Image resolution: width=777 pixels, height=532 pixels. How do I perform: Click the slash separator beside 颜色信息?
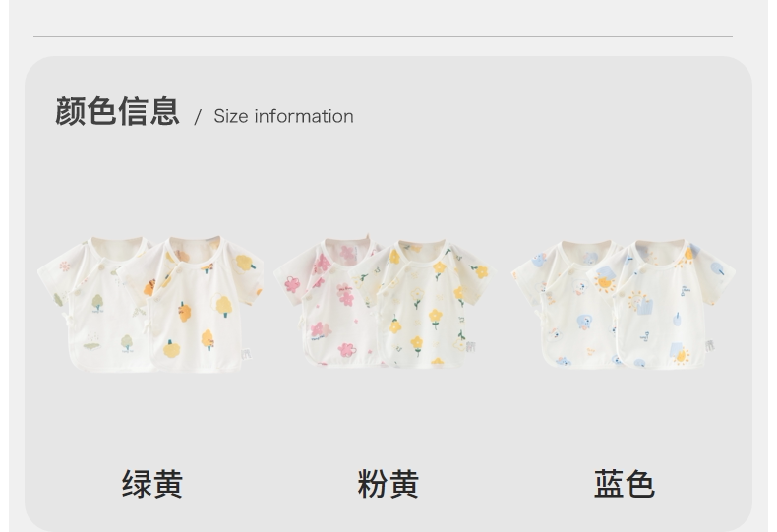[198, 117]
